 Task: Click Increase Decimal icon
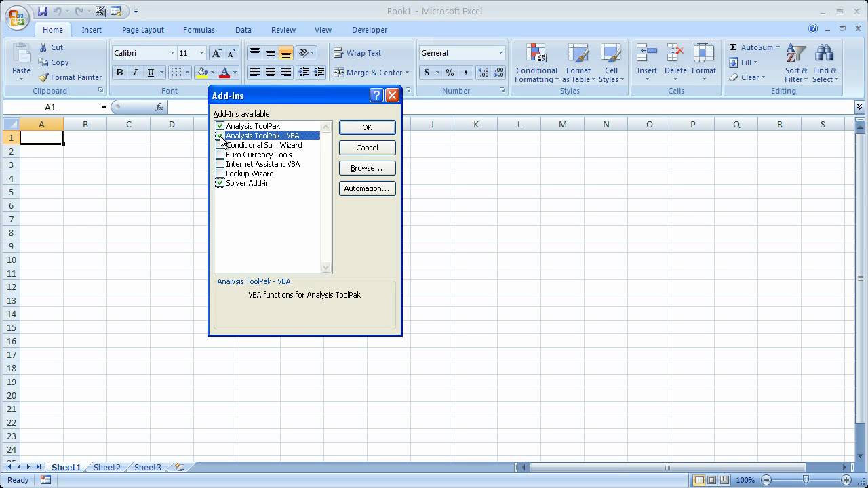click(x=484, y=73)
